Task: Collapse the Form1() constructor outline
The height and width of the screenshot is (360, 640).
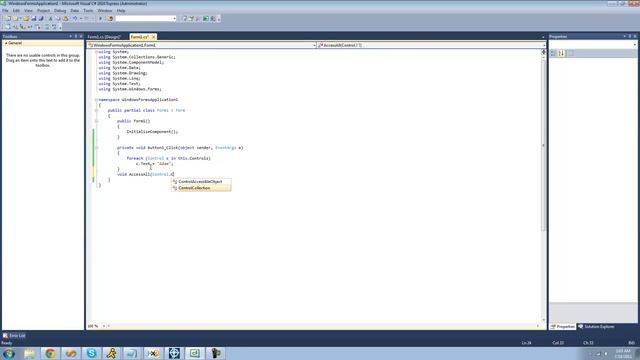Action: pyautogui.click(x=96, y=121)
